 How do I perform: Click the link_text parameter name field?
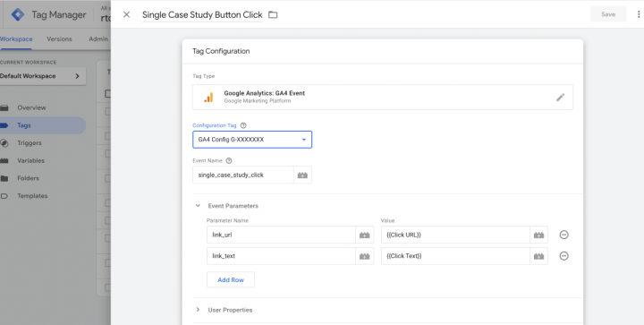click(x=282, y=256)
